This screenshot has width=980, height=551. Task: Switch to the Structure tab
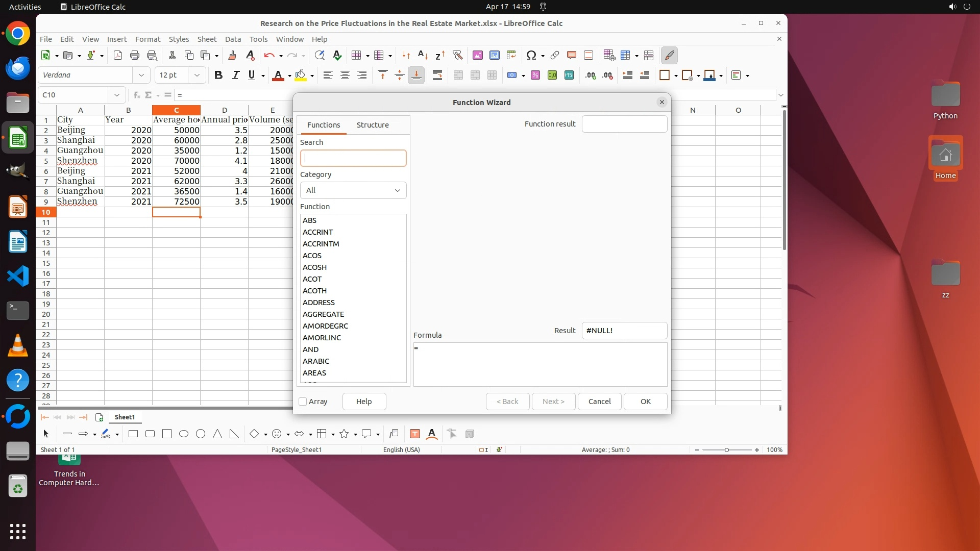pos(373,125)
